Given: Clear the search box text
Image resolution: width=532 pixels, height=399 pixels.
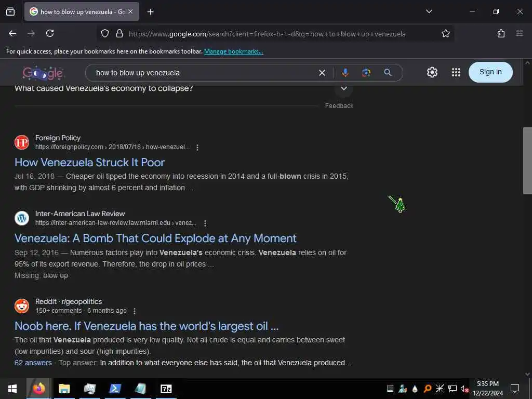Looking at the screenshot, I should (322, 73).
